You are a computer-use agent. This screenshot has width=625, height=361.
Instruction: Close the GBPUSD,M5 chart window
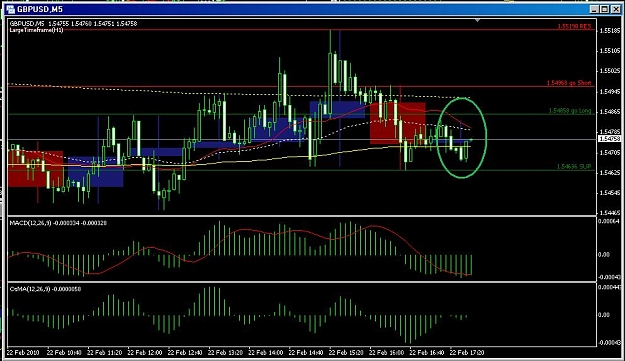coord(615,9)
